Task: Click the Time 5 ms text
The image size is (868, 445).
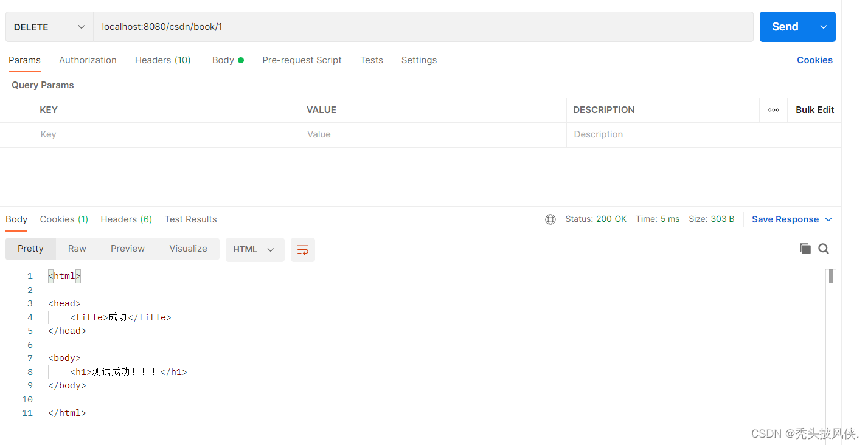Action: point(658,219)
